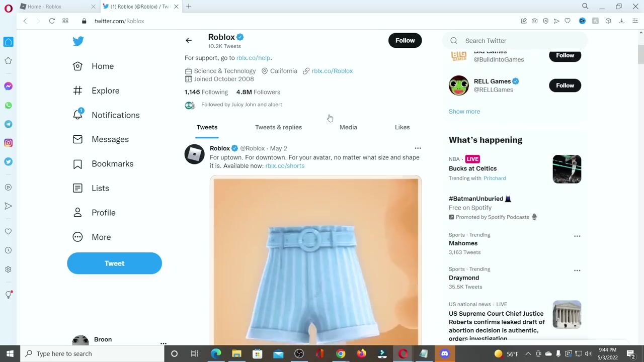Screen dimensions: 644x362
Task: Add page to bookmarks heart icon
Action: (x=568, y=21)
